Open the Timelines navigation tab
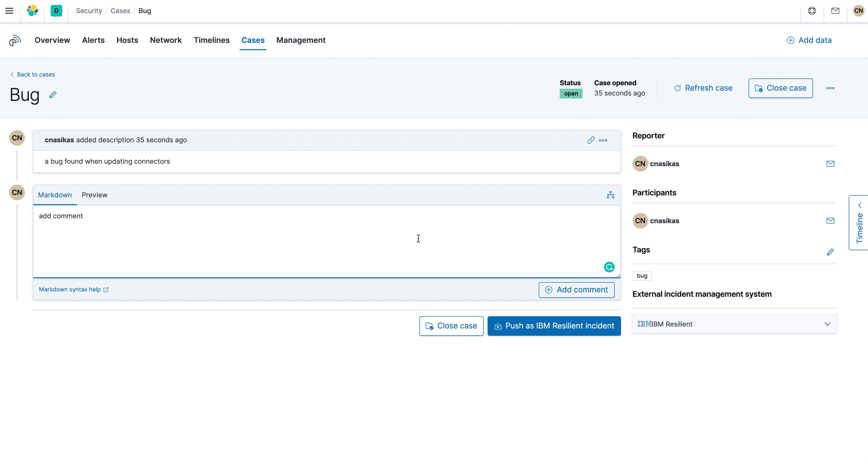 coord(211,40)
